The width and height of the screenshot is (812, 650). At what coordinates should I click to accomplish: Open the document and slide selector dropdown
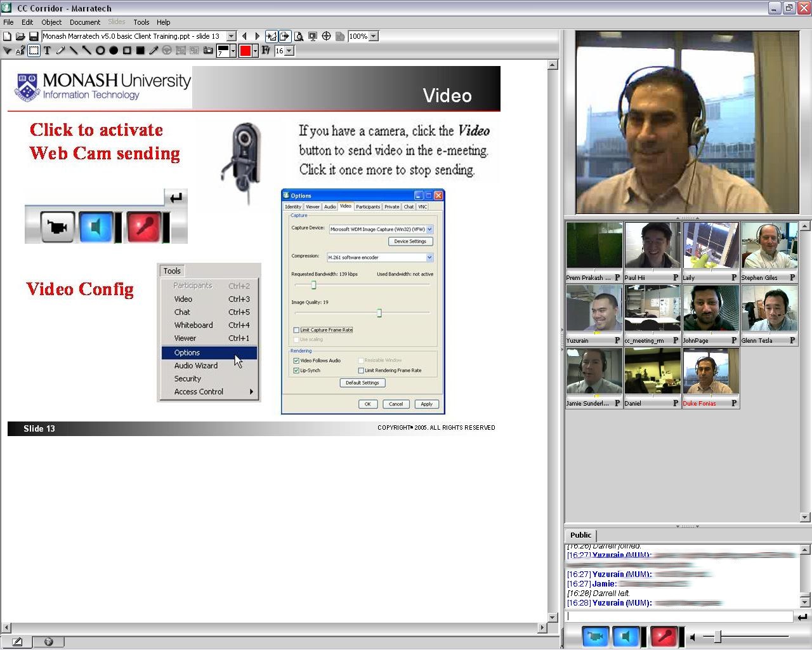click(232, 36)
